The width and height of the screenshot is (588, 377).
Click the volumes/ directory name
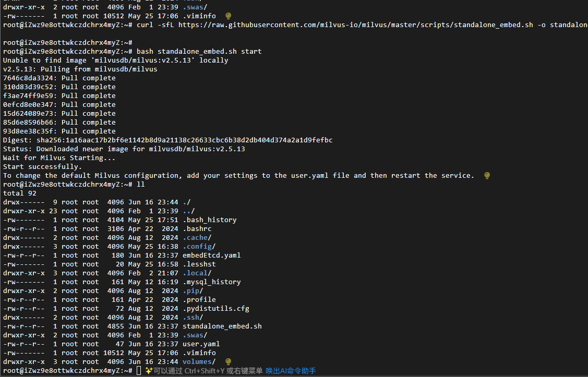click(199, 362)
